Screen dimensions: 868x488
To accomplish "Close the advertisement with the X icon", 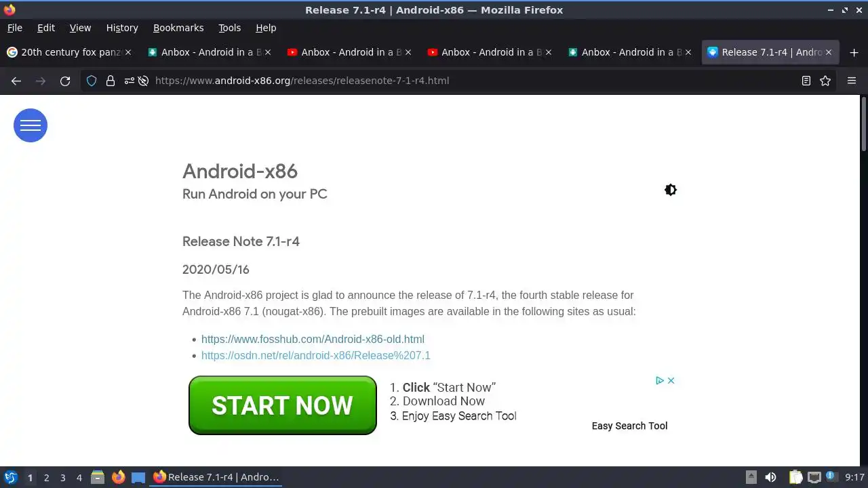I will (x=671, y=380).
